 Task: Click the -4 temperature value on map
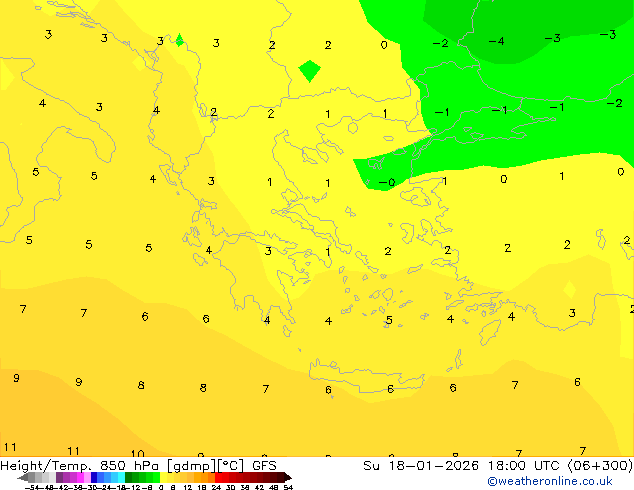pos(496,41)
